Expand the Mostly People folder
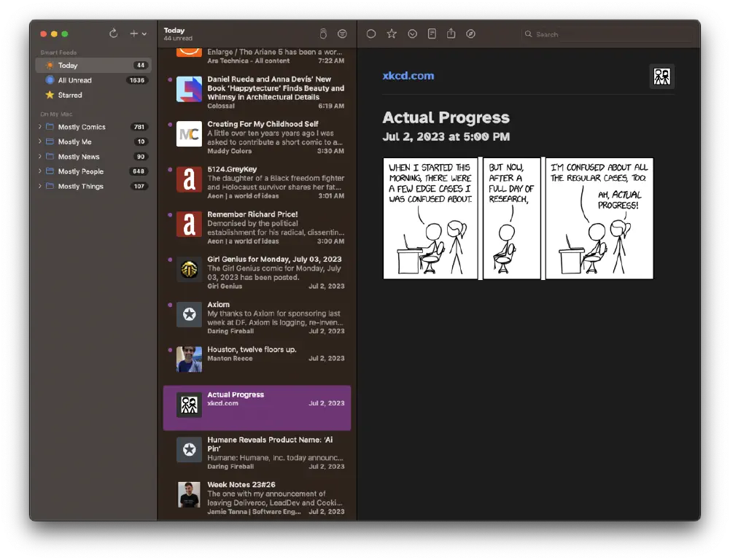Screen dimensions: 730x560 tap(39, 171)
